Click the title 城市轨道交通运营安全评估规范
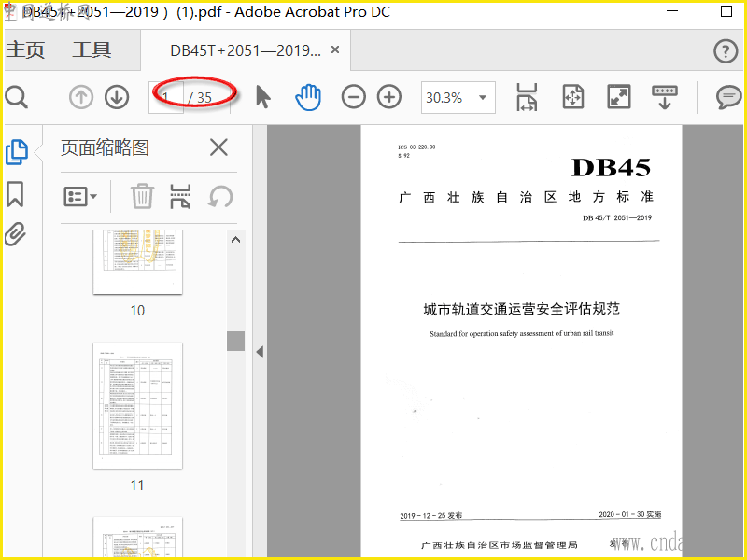The height and width of the screenshot is (560, 747). [522, 309]
